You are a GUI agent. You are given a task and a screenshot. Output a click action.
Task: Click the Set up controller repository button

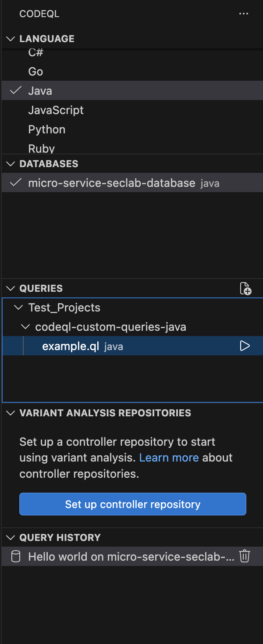coord(132,504)
